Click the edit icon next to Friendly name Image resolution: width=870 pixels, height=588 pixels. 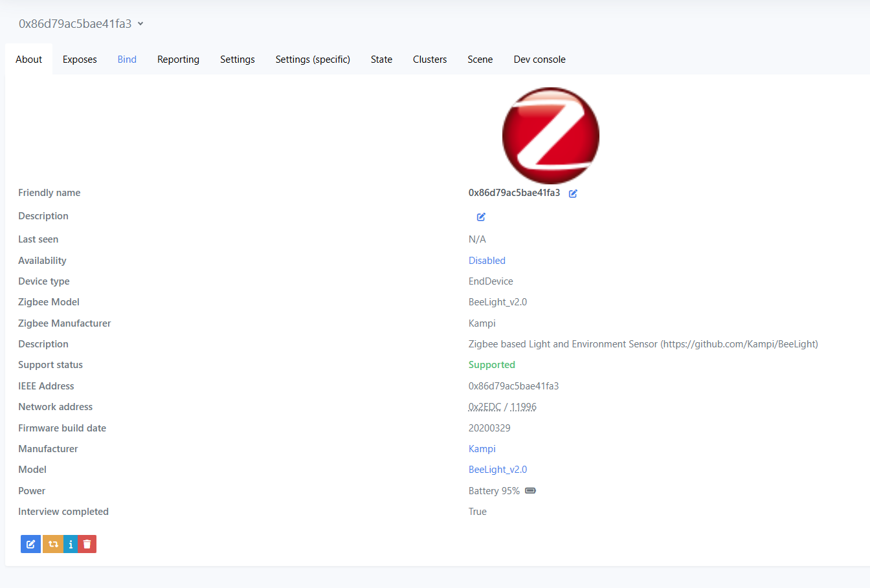pyautogui.click(x=573, y=193)
